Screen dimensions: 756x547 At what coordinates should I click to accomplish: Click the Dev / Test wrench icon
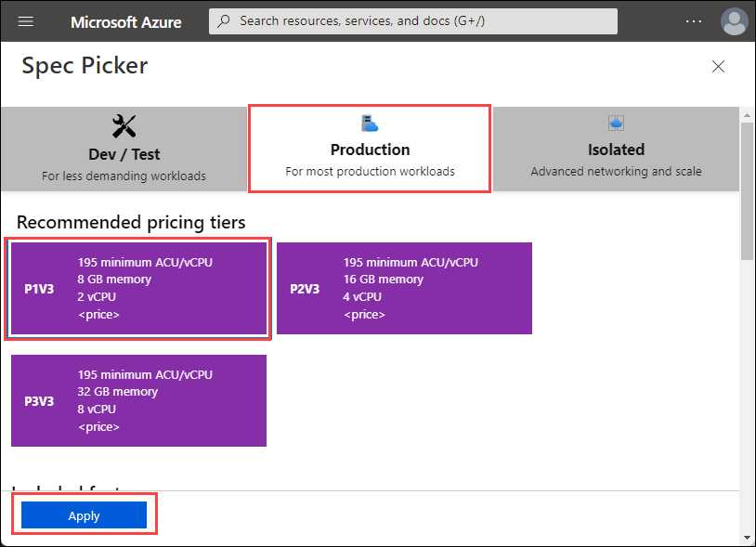[124, 126]
